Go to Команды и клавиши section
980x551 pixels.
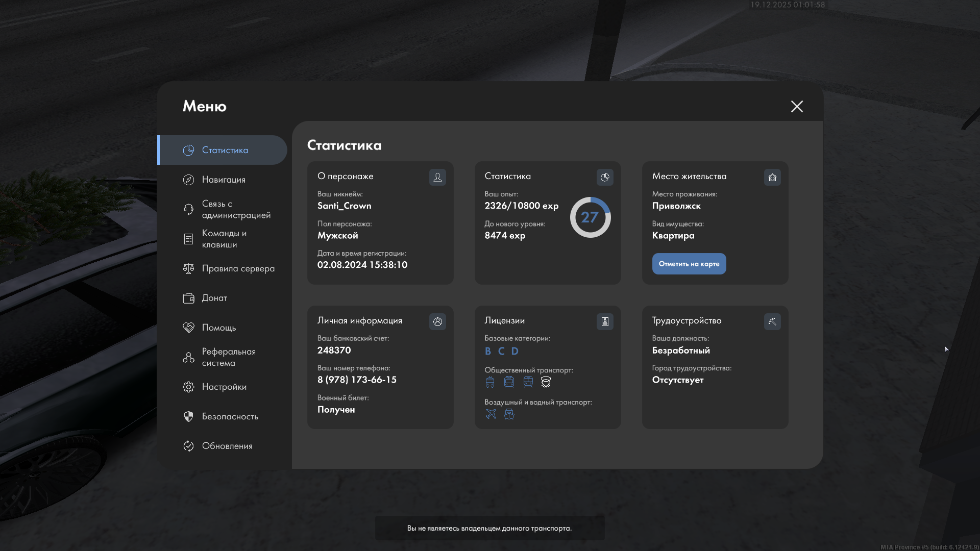224,239
